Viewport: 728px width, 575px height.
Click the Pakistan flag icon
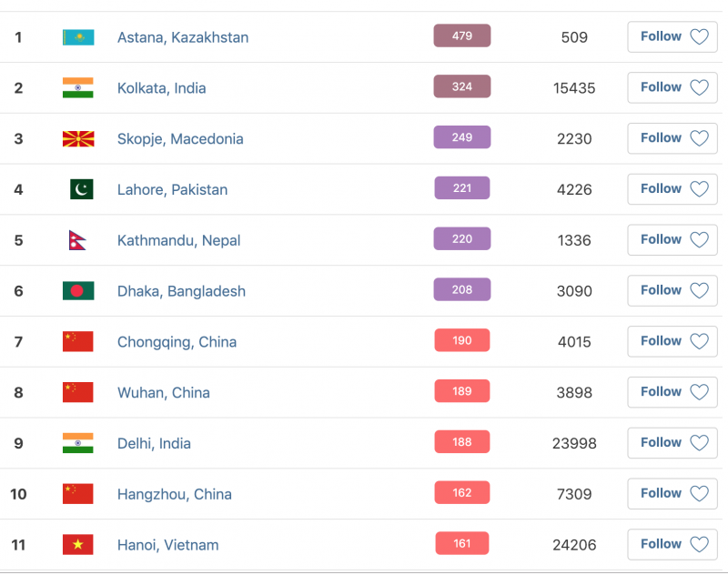coord(81,189)
